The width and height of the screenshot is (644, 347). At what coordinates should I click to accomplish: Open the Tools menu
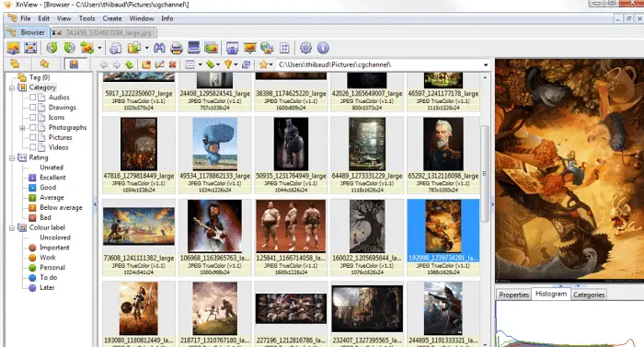click(86, 18)
